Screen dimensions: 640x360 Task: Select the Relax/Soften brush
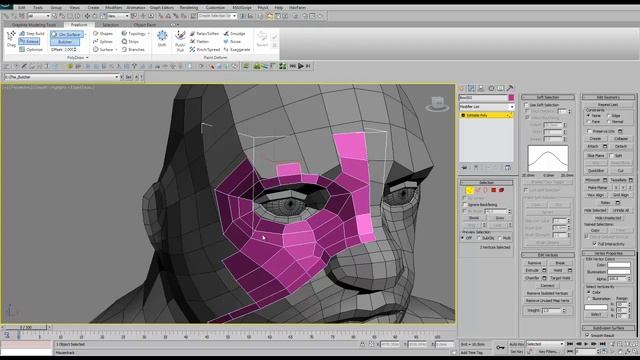click(204, 33)
